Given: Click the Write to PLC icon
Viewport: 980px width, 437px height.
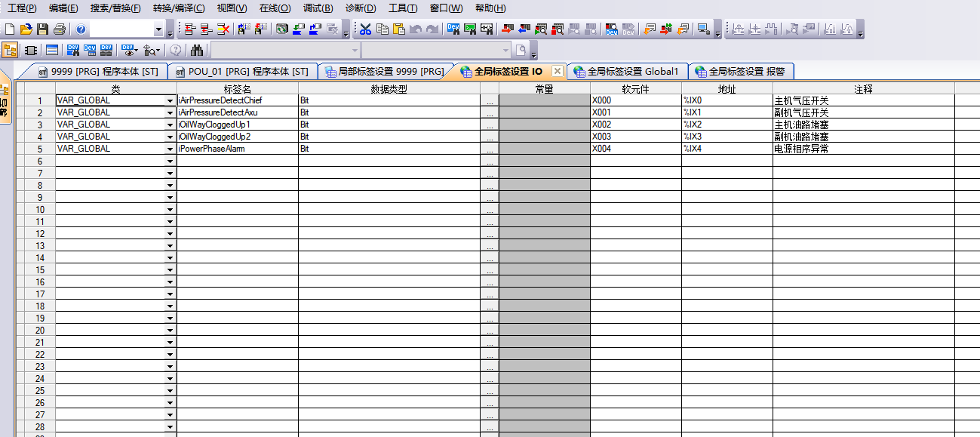Looking at the screenshot, I should 506,29.
